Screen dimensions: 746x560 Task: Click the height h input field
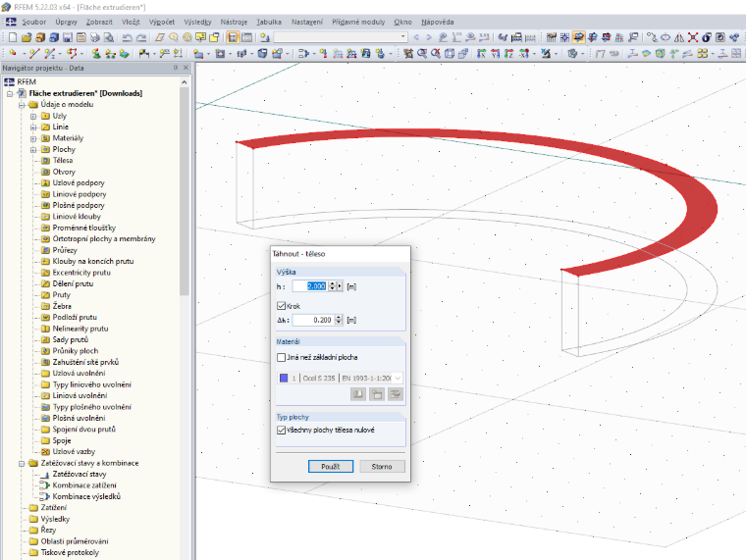pyautogui.click(x=310, y=286)
